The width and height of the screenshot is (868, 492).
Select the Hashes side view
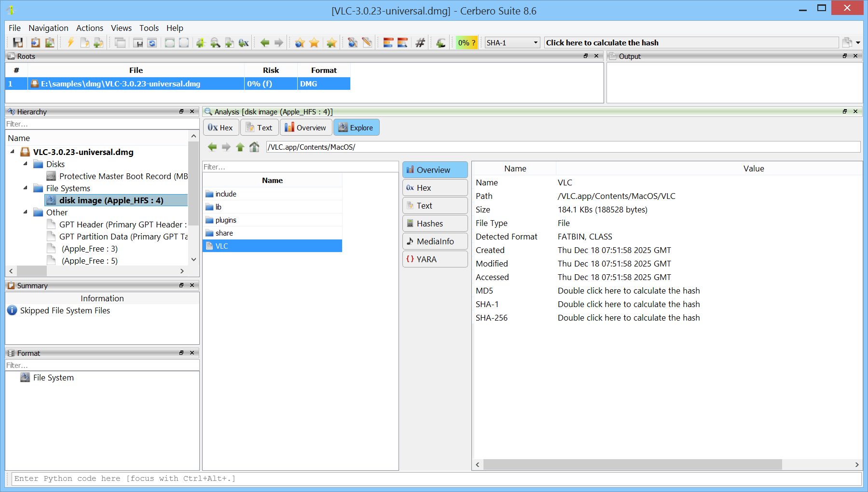point(435,224)
